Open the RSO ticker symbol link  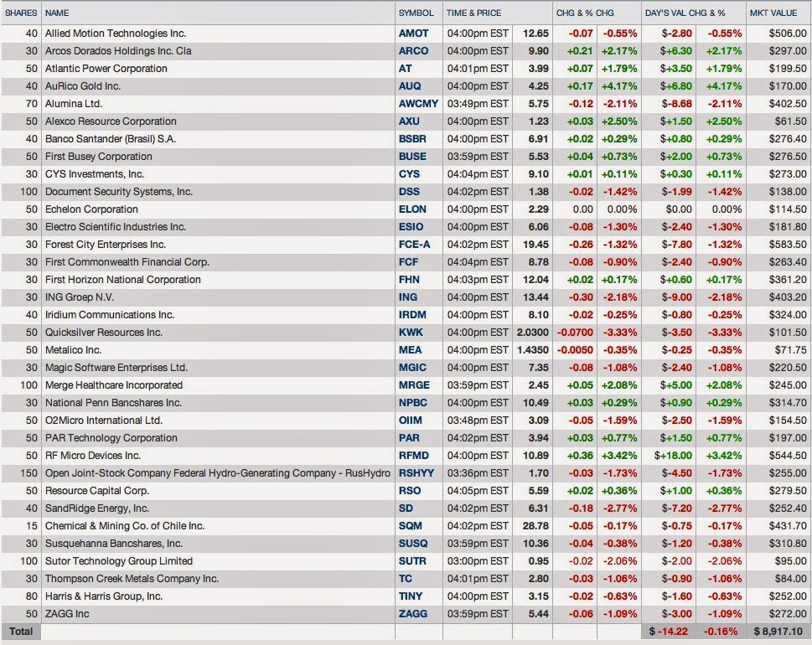410,491
